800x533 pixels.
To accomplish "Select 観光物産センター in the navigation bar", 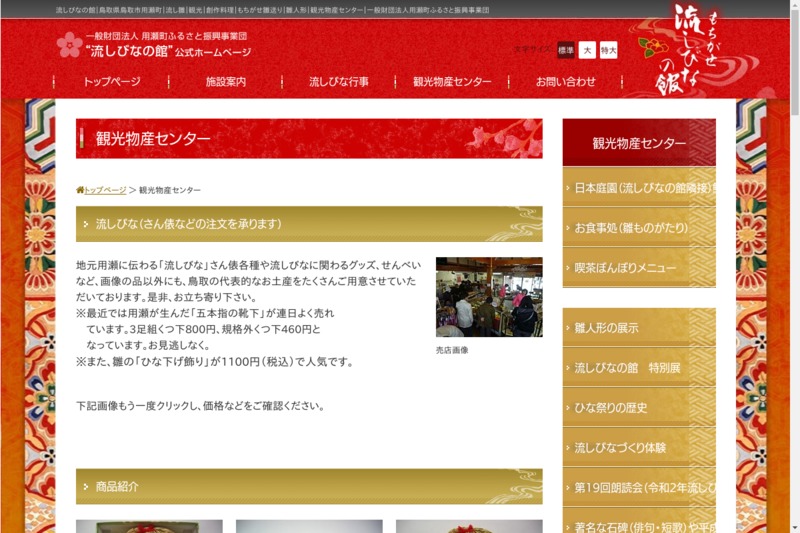I will point(452,82).
